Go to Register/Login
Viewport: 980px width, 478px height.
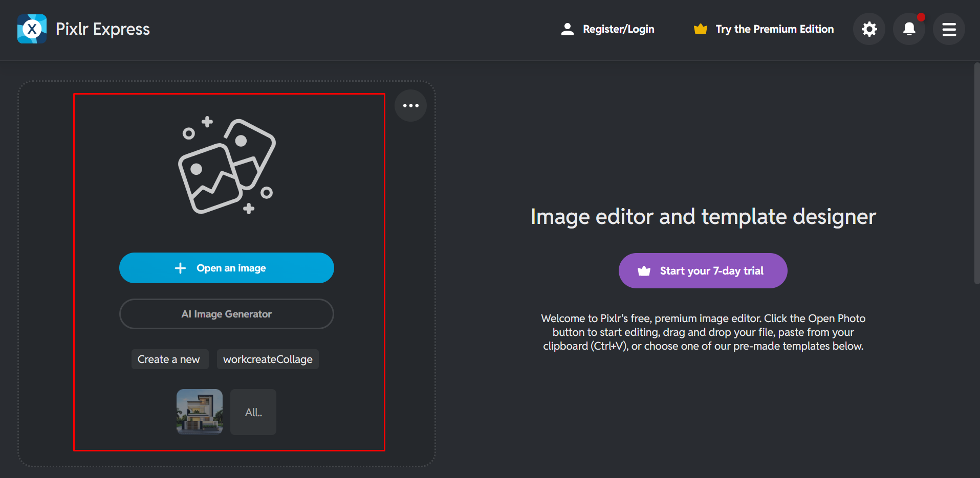click(619, 29)
